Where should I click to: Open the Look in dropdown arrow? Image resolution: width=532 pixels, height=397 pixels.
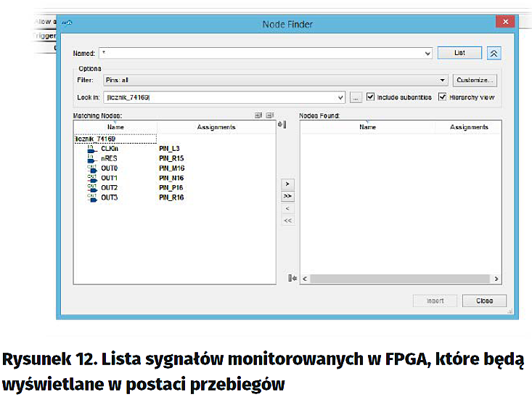pos(340,97)
